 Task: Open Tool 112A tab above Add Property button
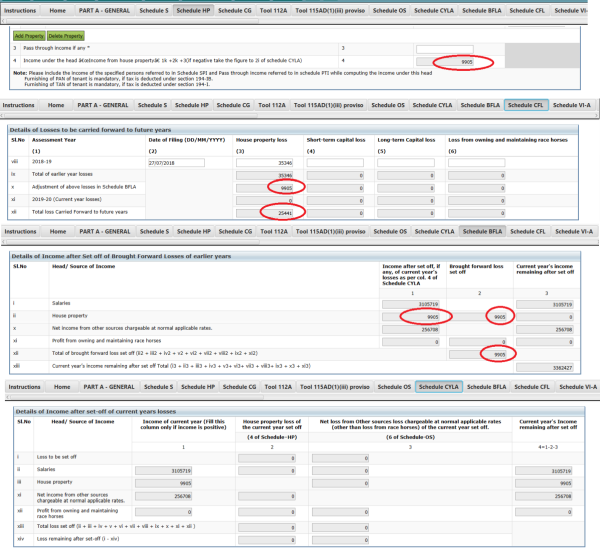[x=273, y=11]
